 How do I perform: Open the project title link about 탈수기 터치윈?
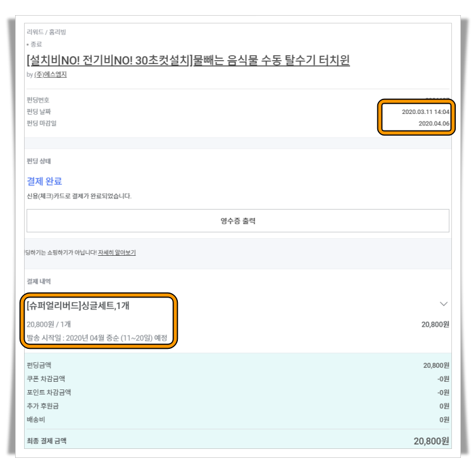pyautogui.click(x=188, y=60)
